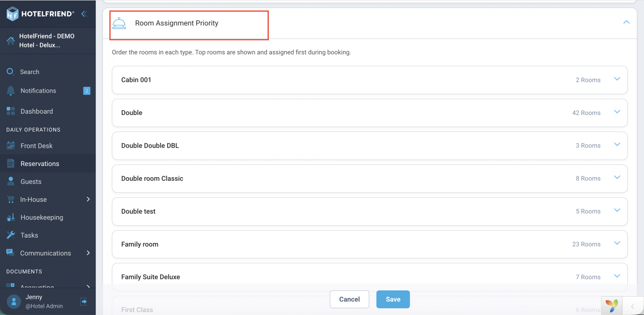Viewport: 644px width, 315px height.
Task: Expand the Family room row
Action: 370,244
